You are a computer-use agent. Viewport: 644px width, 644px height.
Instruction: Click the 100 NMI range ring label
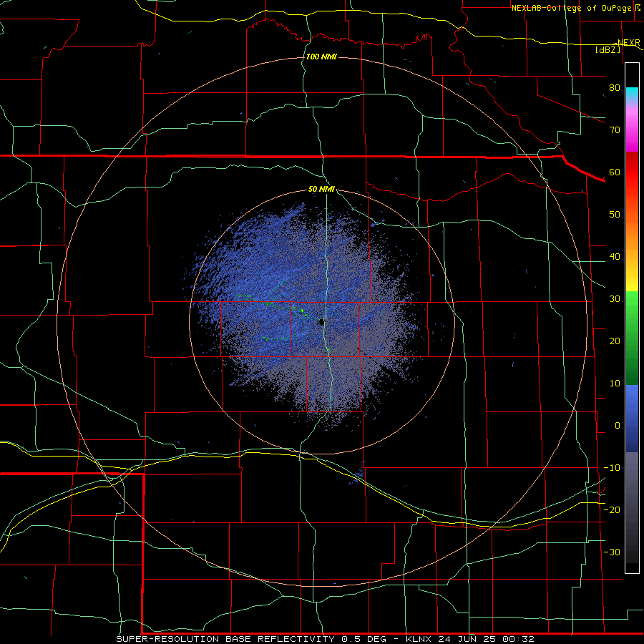(x=321, y=57)
